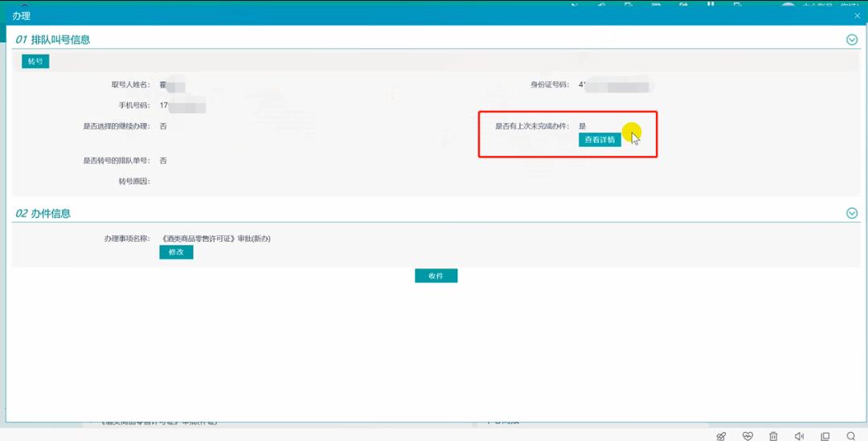Collapse the 排队叫号信息 section
Viewport: 868px width, 441px height.
[852, 39]
